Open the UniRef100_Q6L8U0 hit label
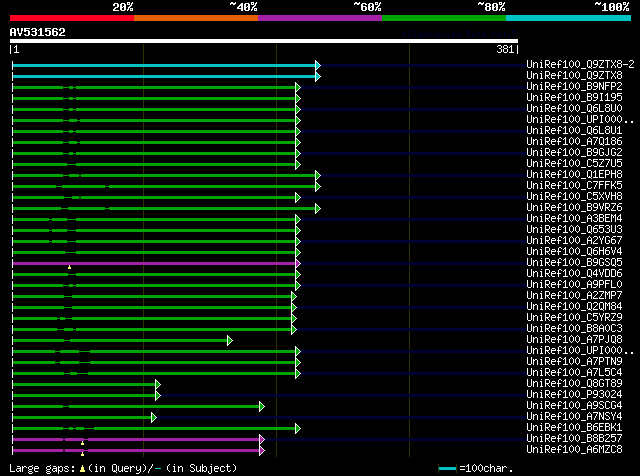The image size is (640, 476). [574, 108]
